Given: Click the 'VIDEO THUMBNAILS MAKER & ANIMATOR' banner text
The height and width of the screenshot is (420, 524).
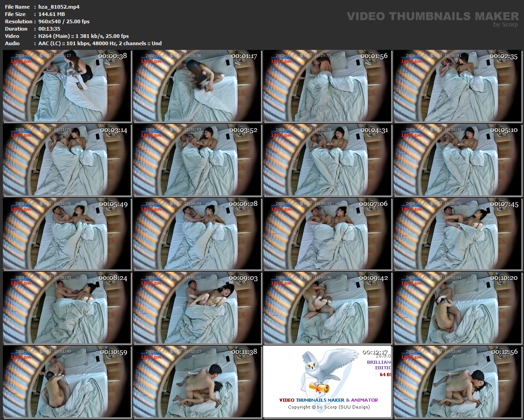Looking at the screenshot, I should click(x=328, y=400).
